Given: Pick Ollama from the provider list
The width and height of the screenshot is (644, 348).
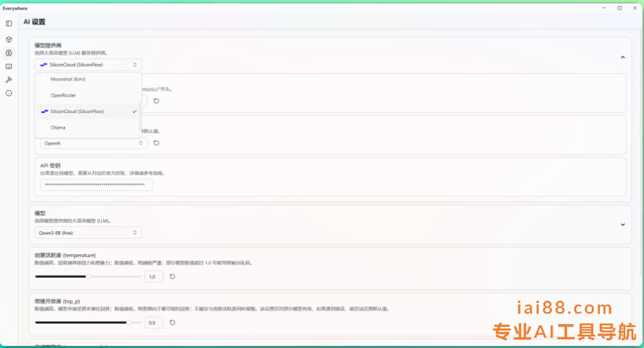Looking at the screenshot, I should [58, 128].
